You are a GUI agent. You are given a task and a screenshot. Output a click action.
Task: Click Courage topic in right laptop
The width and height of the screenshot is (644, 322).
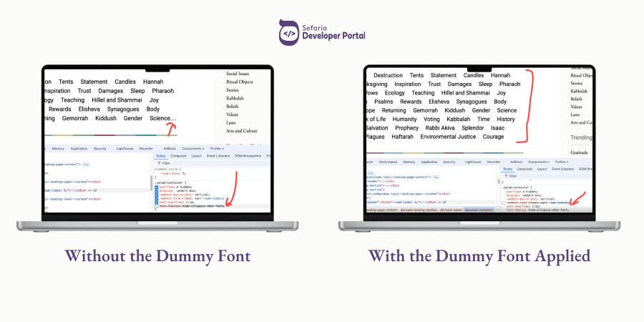(x=493, y=137)
